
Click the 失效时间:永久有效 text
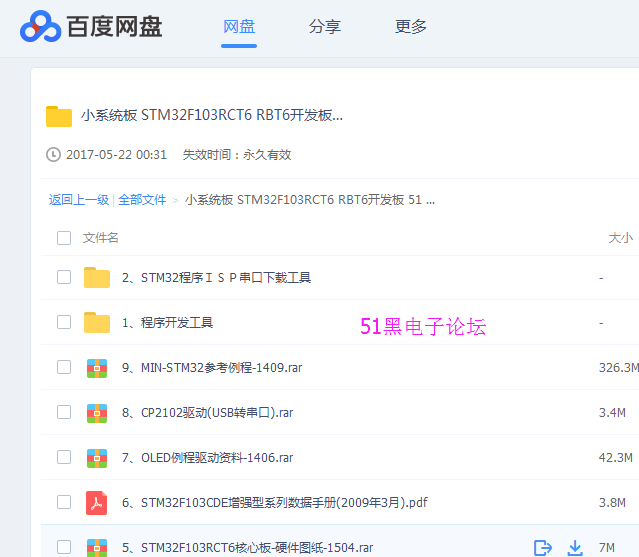point(237,155)
